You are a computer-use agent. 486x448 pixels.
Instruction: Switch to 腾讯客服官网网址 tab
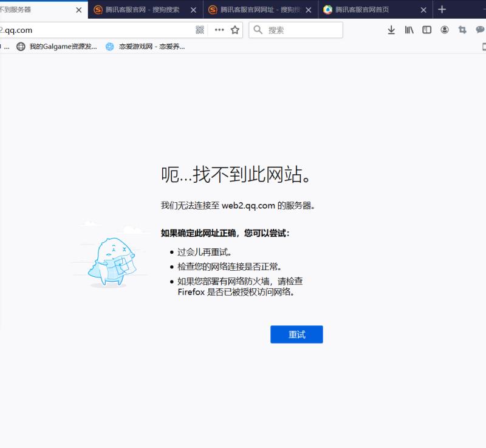click(261, 10)
